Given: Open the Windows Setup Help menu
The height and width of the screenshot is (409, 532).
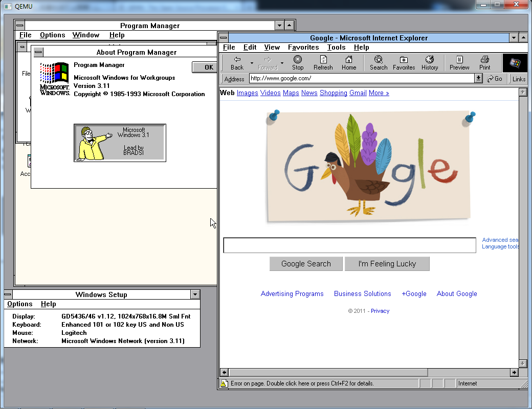Looking at the screenshot, I should point(48,304).
